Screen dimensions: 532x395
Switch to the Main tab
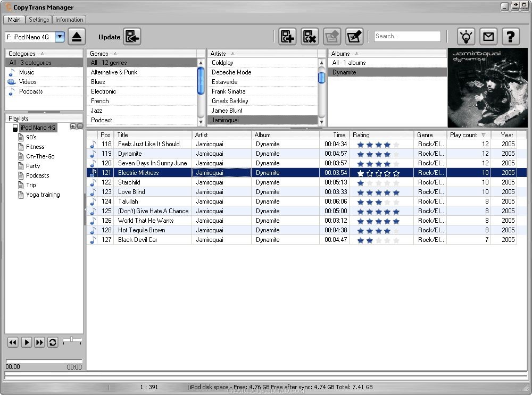[x=14, y=20]
